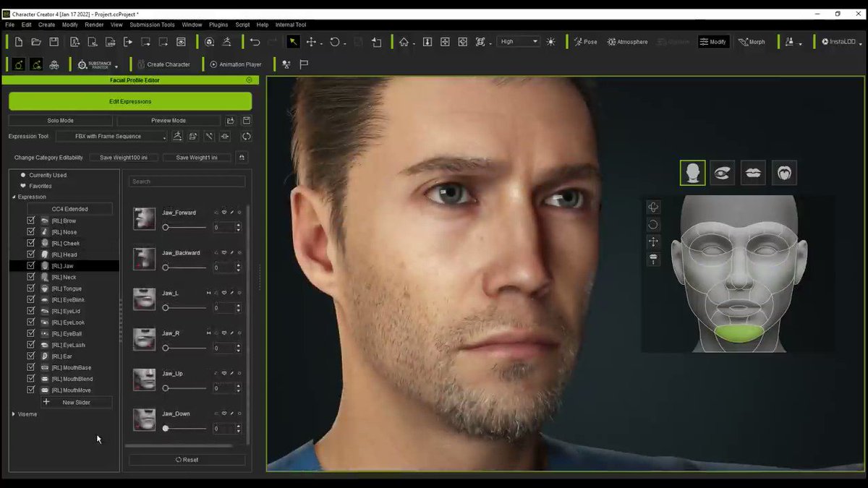
Task: Open the Submission Tools menu
Action: click(152, 25)
